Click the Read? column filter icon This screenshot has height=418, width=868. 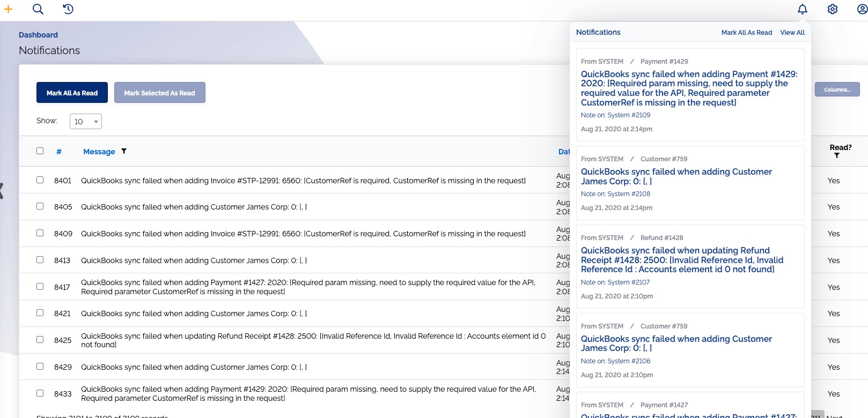click(x=837, y=155)
